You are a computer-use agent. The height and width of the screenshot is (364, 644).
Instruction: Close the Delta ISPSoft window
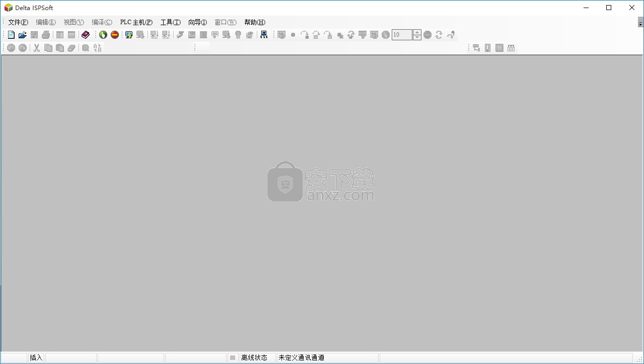632,8
